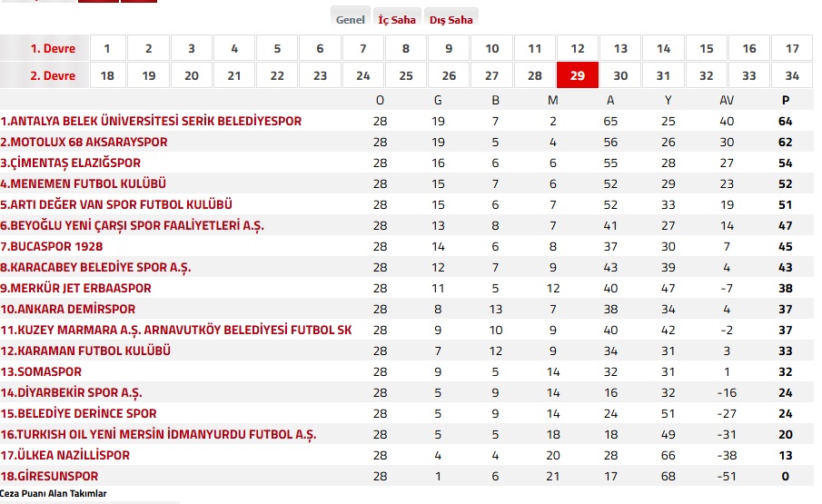View Çimentaş Elazığspor team details
822x504 pixels.
coord(71,163)
